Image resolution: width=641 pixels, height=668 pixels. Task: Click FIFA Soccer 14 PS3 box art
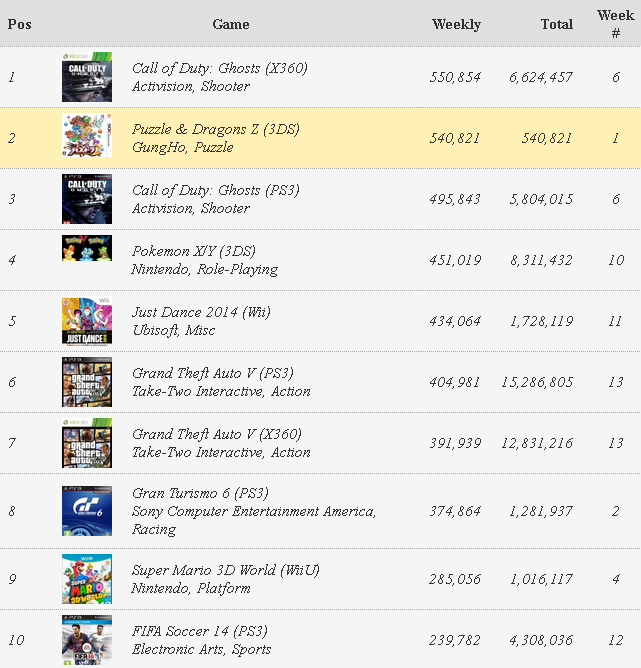[87, 640]
